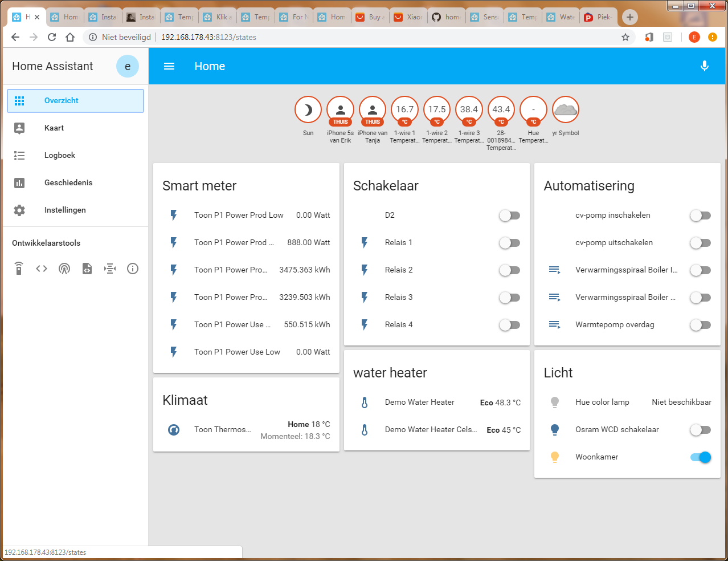
Task: Open browser home page
Action: (x=70, y=37)
